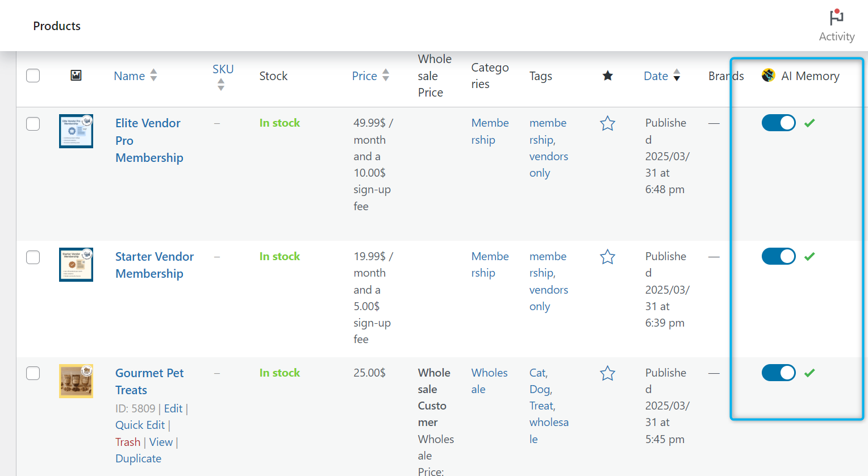The height and width of the screenshot is (476, 868).
Task: Check the Starter Vendor Membership row checkbox
Action: (x=33, y=257)
